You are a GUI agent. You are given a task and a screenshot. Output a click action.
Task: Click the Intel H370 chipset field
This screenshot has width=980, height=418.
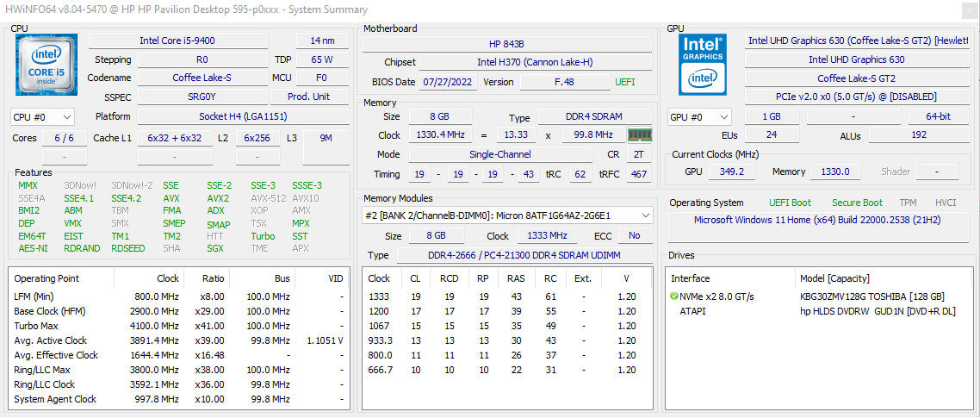535,63
